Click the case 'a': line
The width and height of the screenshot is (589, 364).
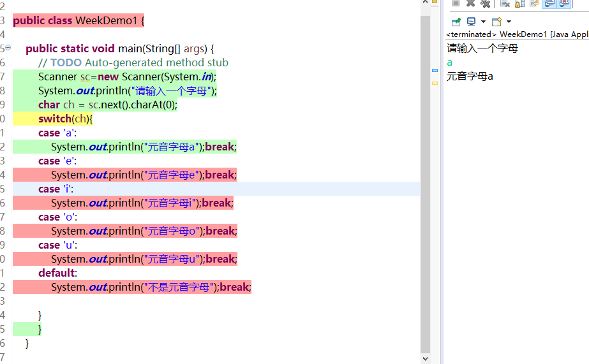[x=57, y=133]
